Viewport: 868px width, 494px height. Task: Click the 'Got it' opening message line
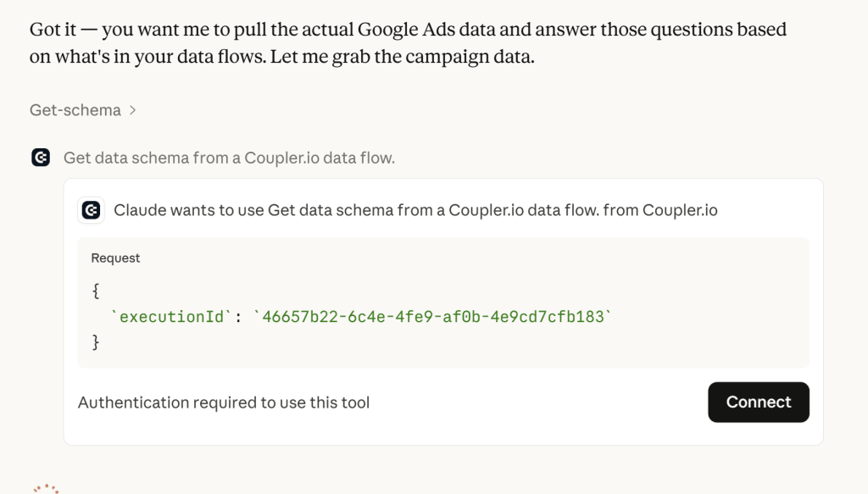click(407, 30)
